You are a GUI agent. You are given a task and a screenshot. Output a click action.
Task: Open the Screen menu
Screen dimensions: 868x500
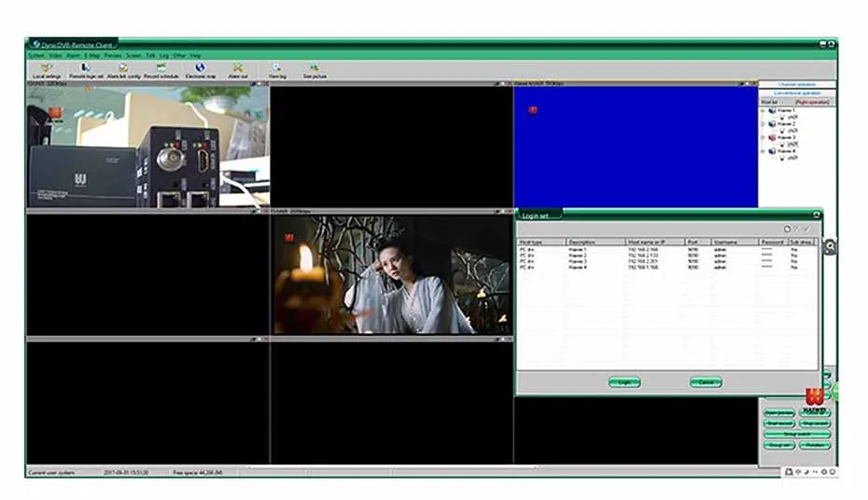click(134, 55)
